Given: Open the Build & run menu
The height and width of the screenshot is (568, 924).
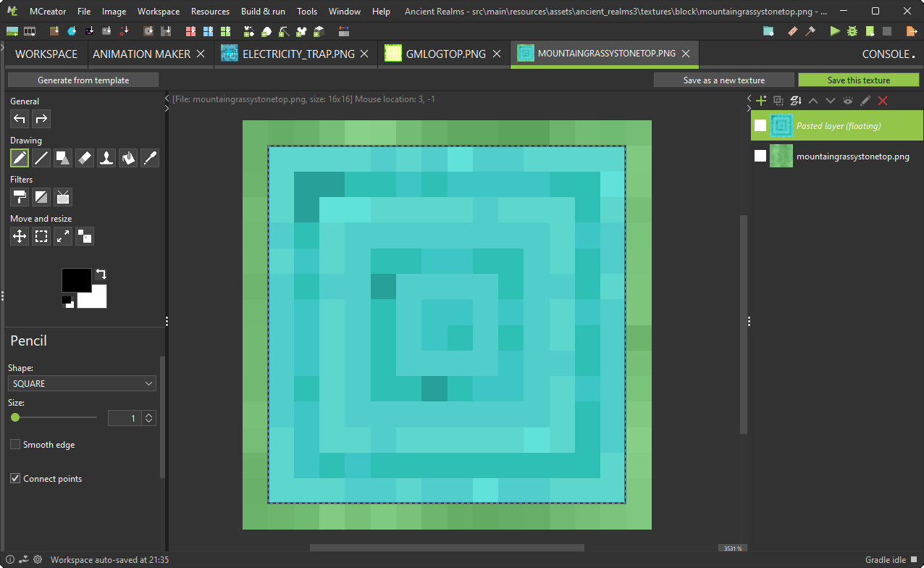Looking at the screenshot, I should pos(263,12).
